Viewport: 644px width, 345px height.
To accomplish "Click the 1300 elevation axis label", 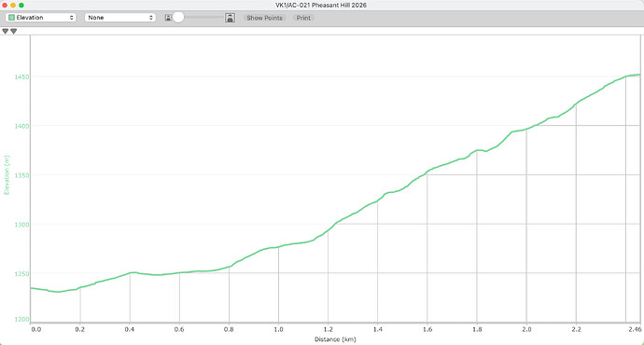I will click(21, 225).
